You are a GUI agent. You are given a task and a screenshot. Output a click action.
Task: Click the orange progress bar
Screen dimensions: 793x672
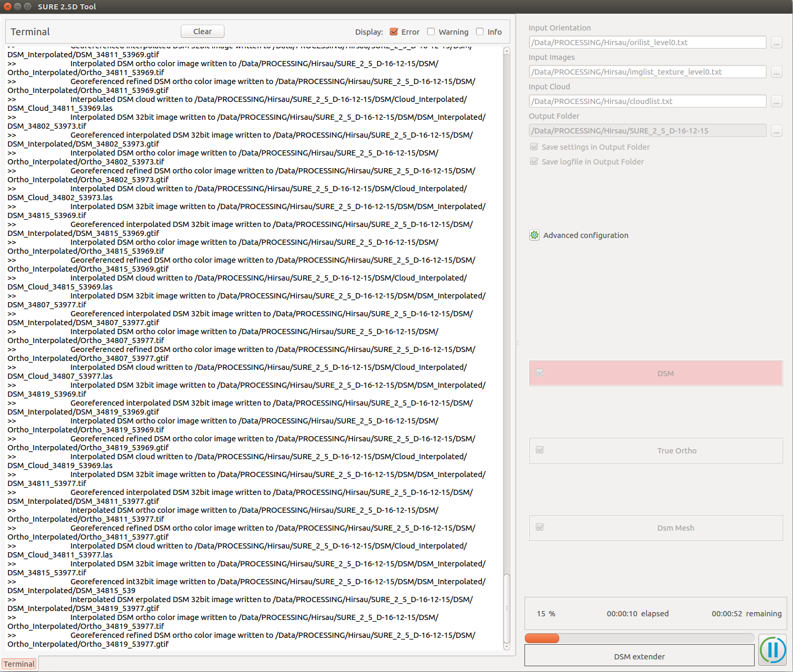542,638
